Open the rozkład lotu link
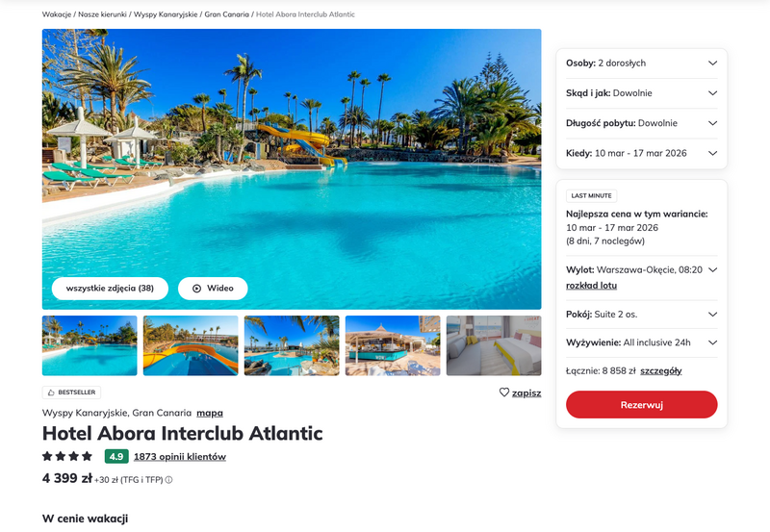Viewport: 770px width, 532px height. 591,285
